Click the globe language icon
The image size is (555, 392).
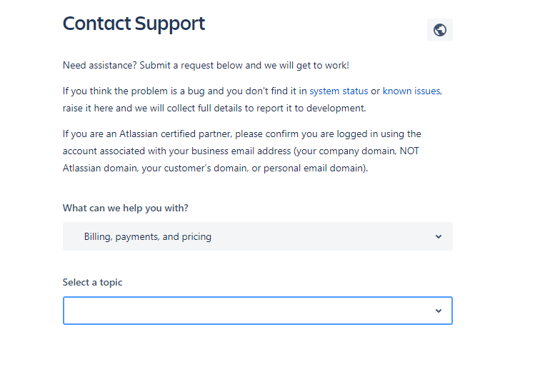[439, 30]
